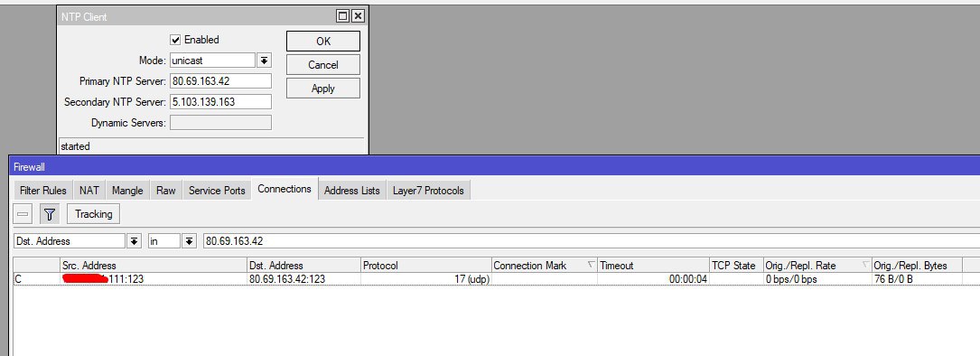
Task: Click the Timeout column header
Action: coord(654,266)
